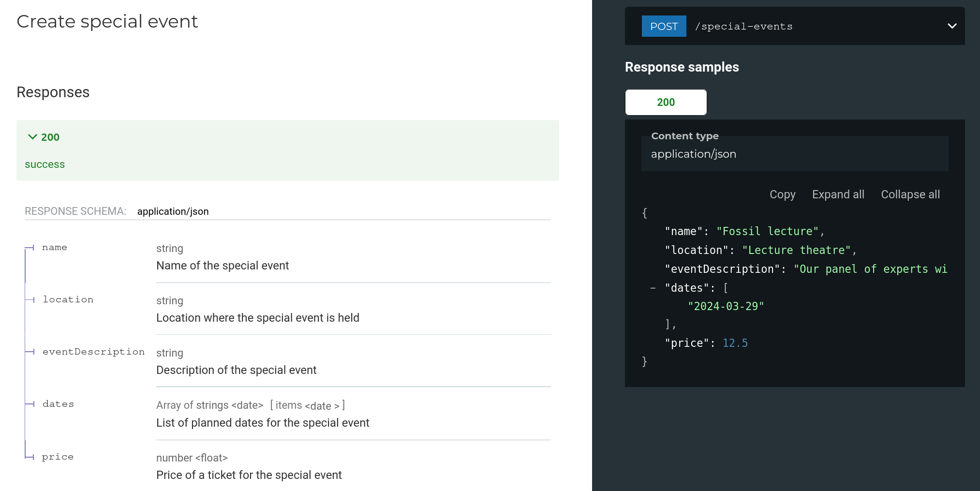Collapse the dates array with minus toggle
Screen dimensions: 980x491
[653, 288]
